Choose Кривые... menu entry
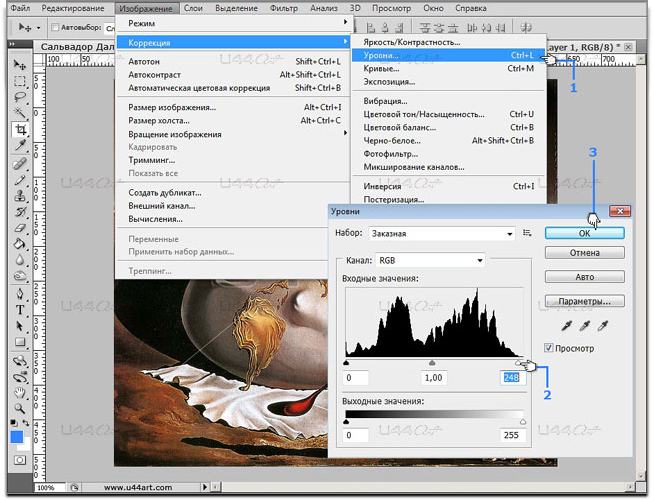Image resolution: width=653 pixels, height=500 pixels. coord(448,68)
